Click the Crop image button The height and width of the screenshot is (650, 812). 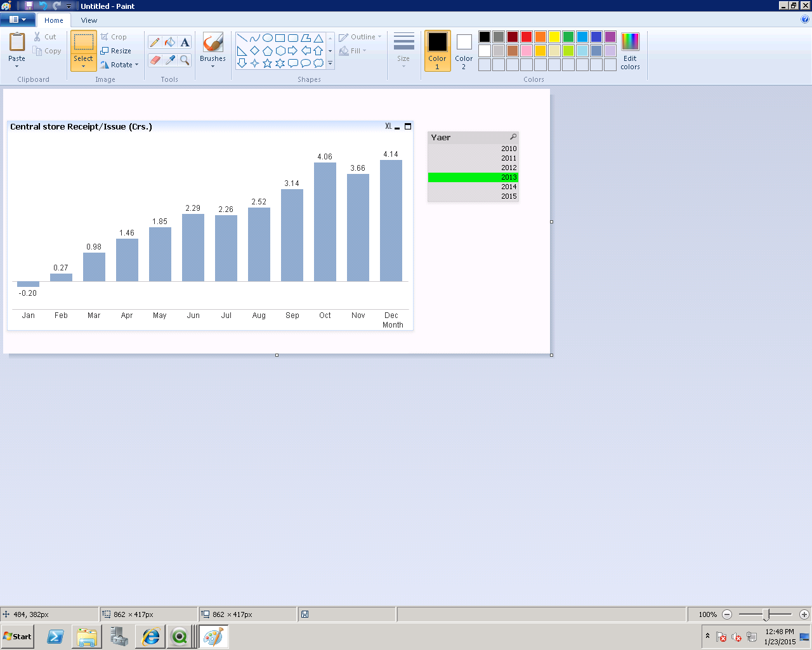(x=114, y=37)
